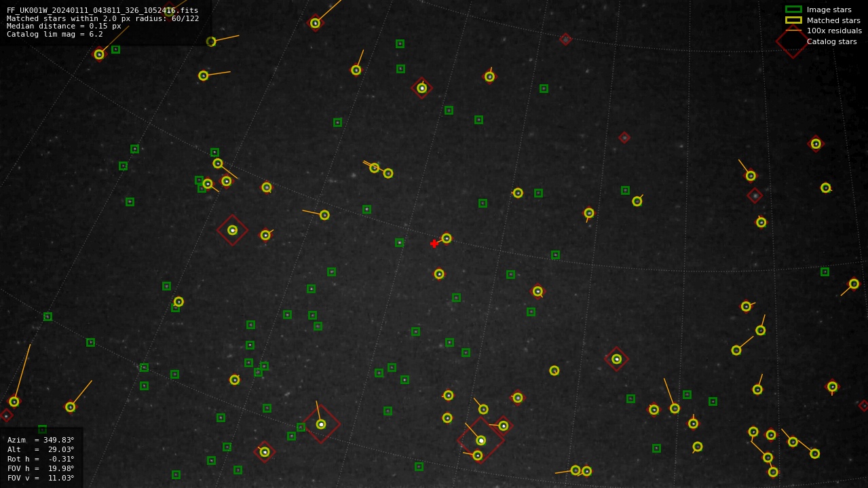Click the 'Alt = 29.03°' readout

tap(41, 449)
